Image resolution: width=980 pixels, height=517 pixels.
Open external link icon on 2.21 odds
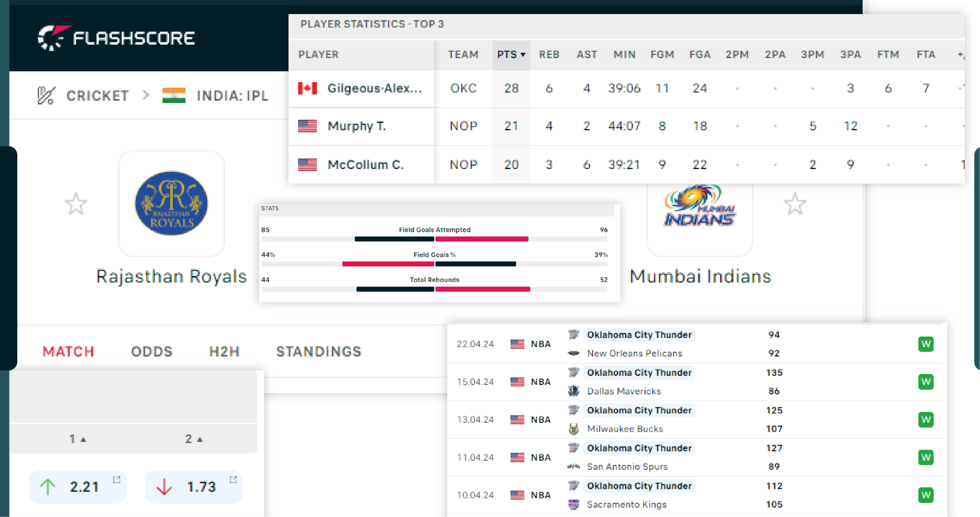pos(116,480)
